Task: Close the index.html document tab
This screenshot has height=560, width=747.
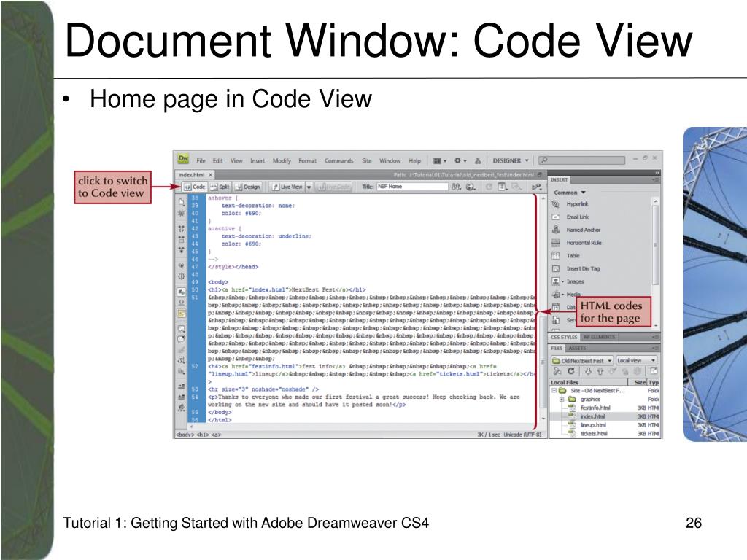Action: 211,175
